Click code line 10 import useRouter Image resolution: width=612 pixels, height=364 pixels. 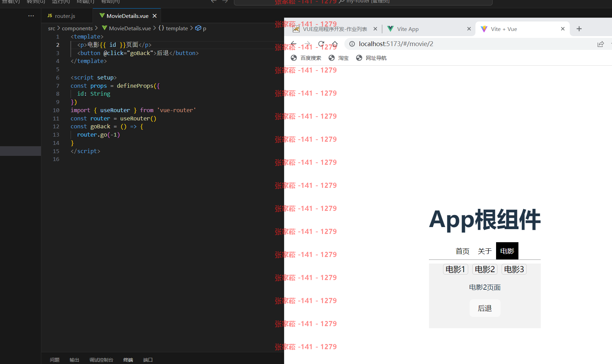click(x=133, y=110)
